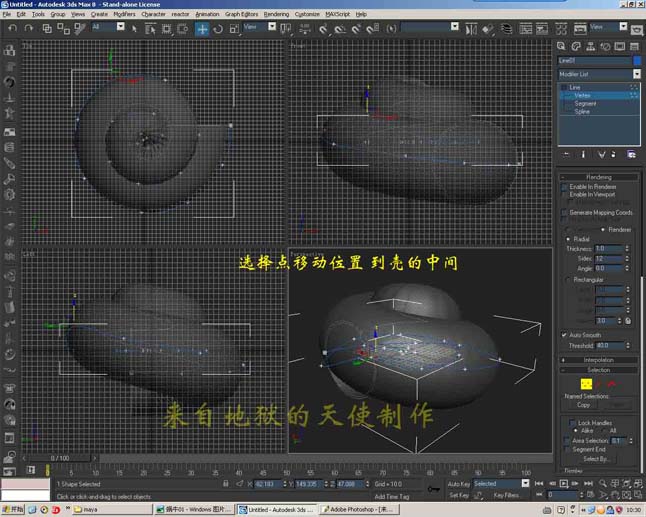Open the Modifiers menu
Screen dimensions: 646x517
pyautogui.click(x=124, y=14)
